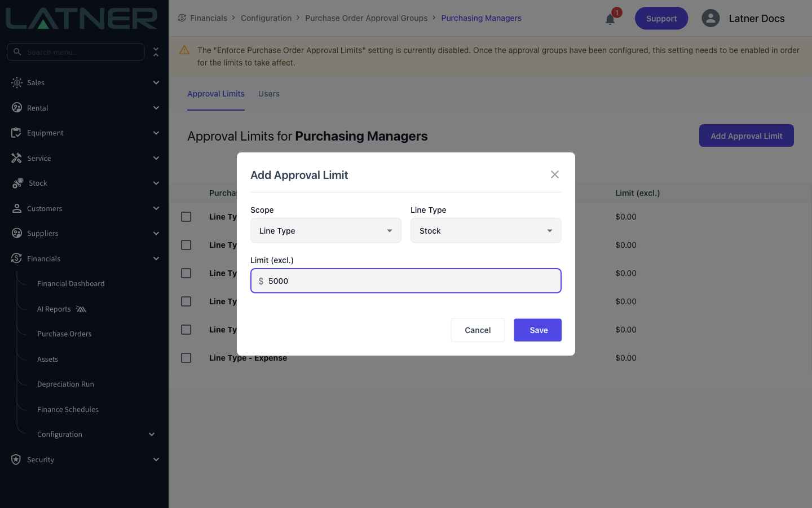Click the Security shield icon
The image size is (812, 508).
tap(16, 459)
